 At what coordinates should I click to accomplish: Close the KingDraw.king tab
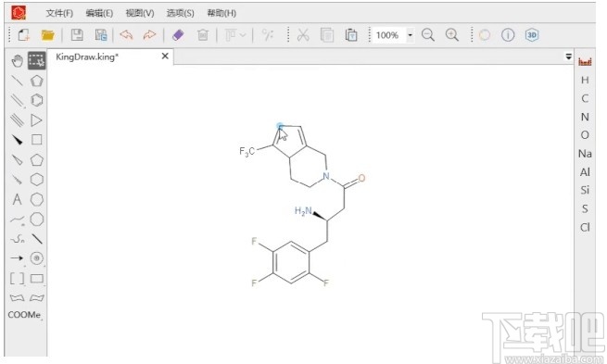[x=165, y=56]
